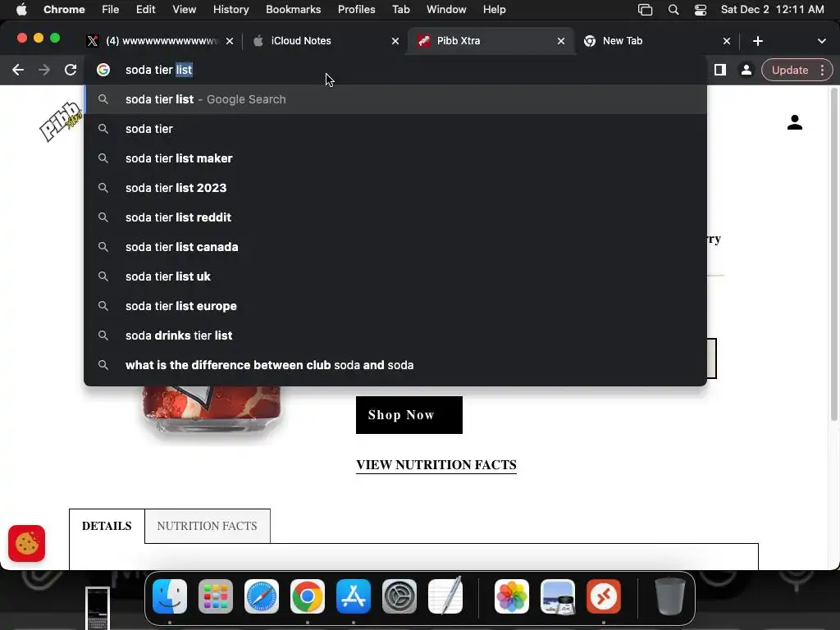Open App Store from the dock
The width and height of the screenshot is (840, 630).
coord(354,596)
